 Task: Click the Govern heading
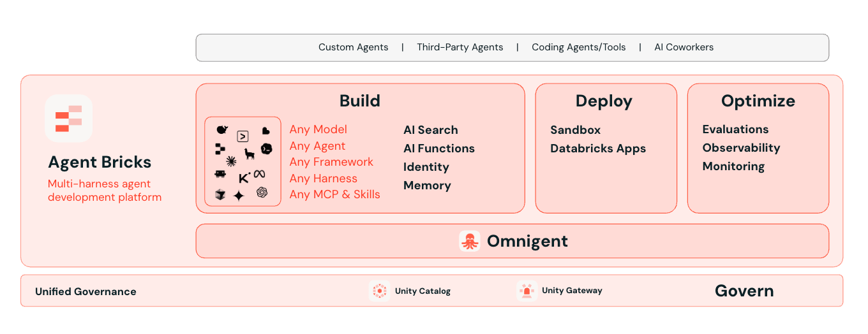(744, 291)
